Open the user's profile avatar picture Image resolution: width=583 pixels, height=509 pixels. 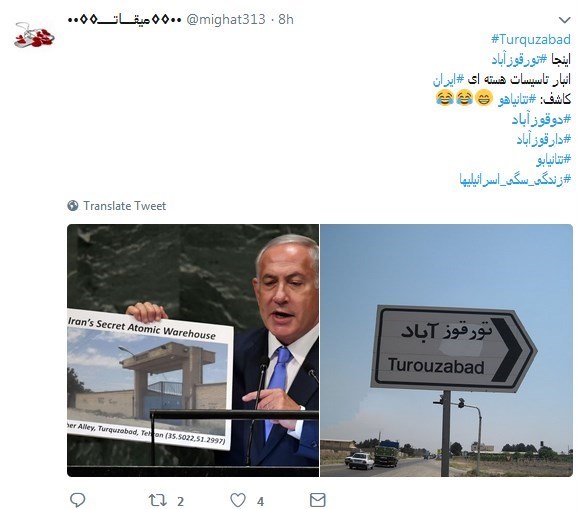pyautogui.click(x=35, y=35)
